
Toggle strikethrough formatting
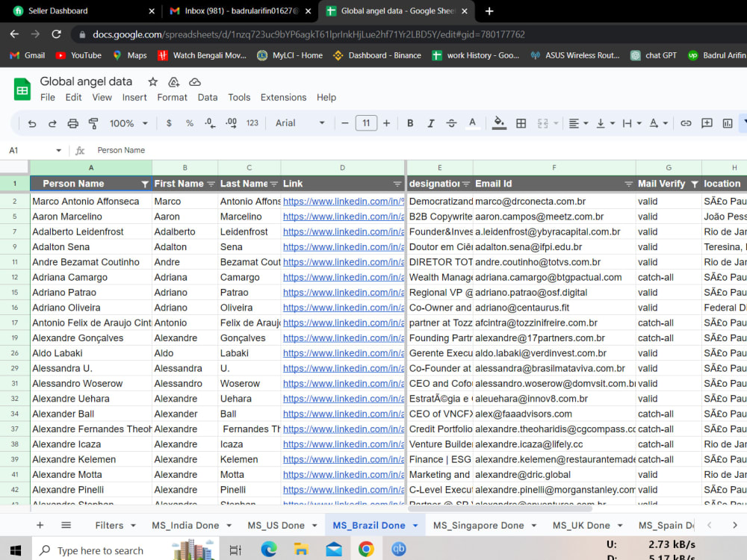451,123
